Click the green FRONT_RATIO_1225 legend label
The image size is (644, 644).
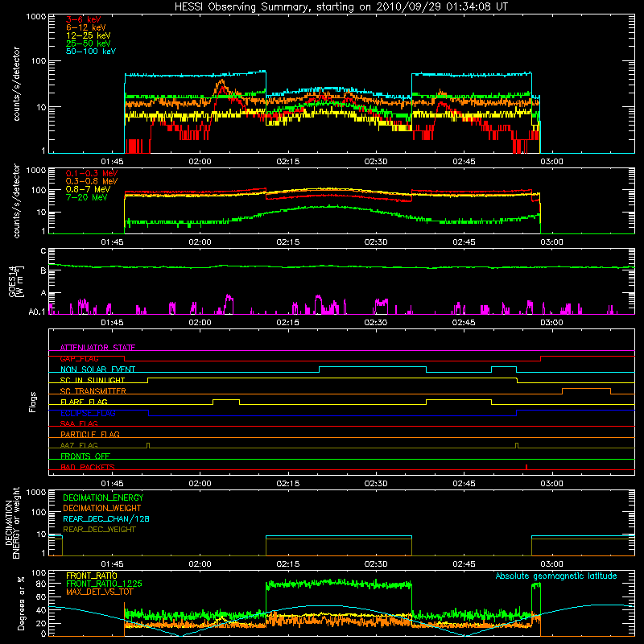[x=105, y=584]
